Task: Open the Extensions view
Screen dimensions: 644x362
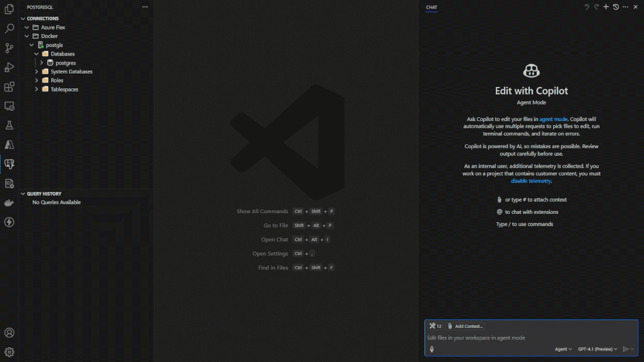Action: coord(9,86)
